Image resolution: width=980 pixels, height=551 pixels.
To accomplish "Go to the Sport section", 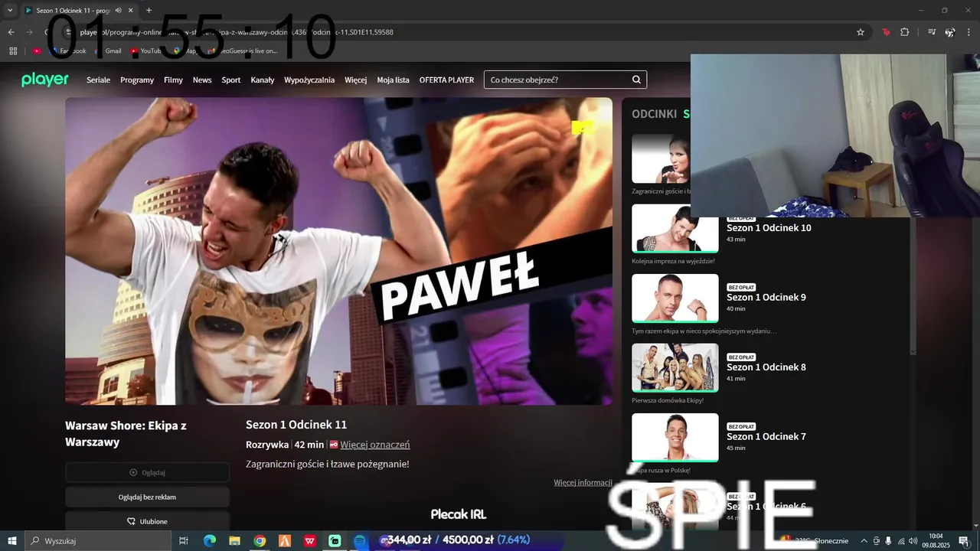I will [x=231, y=80].
